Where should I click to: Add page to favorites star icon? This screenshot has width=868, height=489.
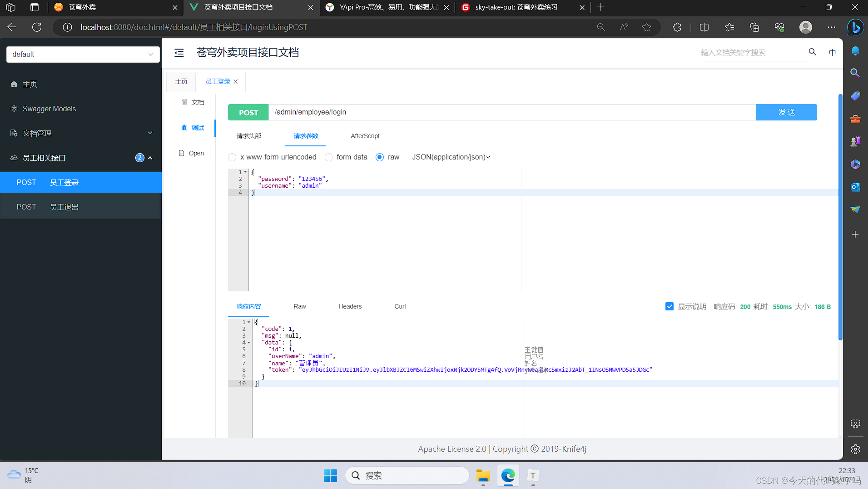click(647, 27)
